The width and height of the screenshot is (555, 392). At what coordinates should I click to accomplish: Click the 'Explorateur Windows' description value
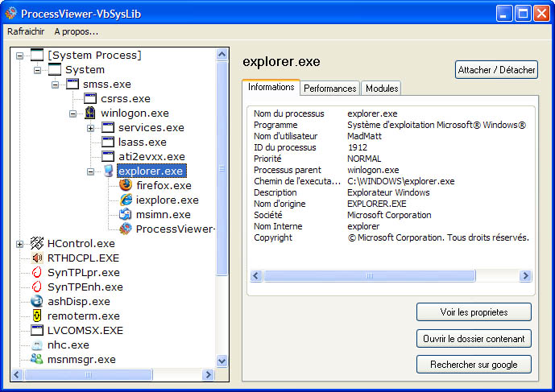click(x=388, y=192)
